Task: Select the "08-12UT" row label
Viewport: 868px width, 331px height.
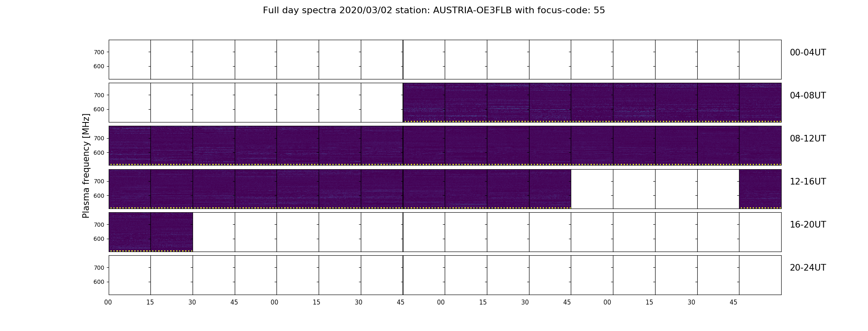Action: (808, 139)
